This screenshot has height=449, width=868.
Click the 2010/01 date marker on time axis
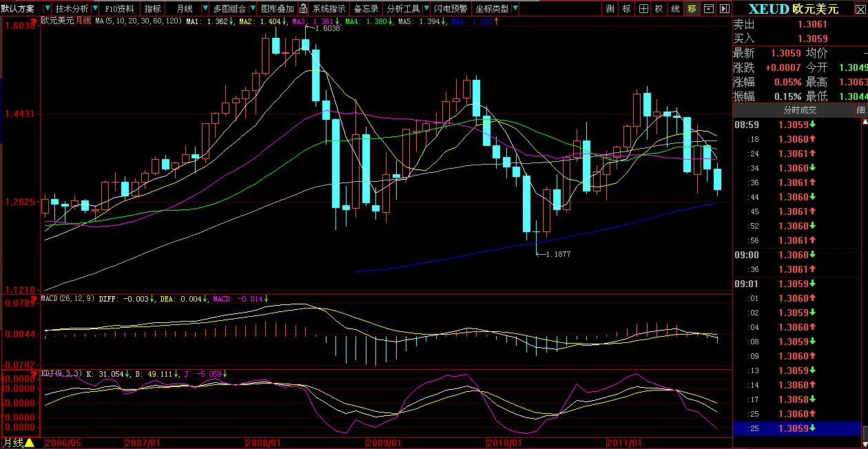(504, 442)
